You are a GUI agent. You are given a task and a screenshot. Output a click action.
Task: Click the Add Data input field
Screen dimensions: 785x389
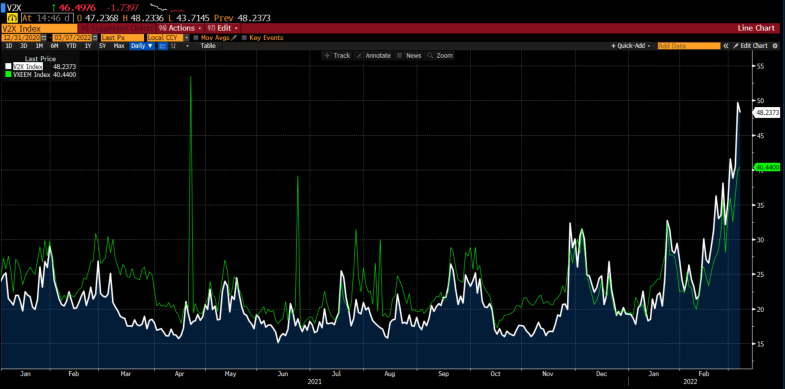[689, 46]
